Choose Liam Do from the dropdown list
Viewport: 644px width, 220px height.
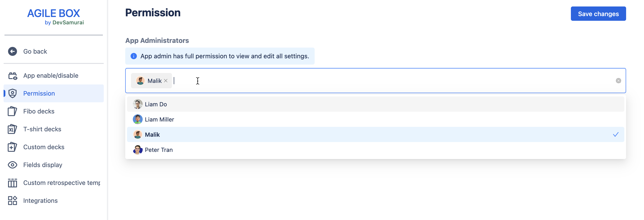(156, 104)
